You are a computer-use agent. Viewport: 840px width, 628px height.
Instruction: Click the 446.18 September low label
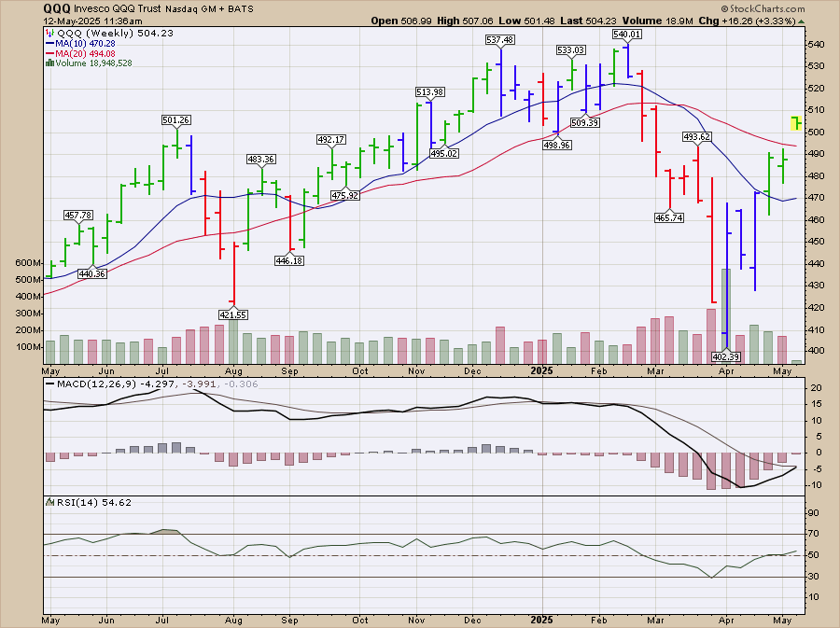click(290, 261)
